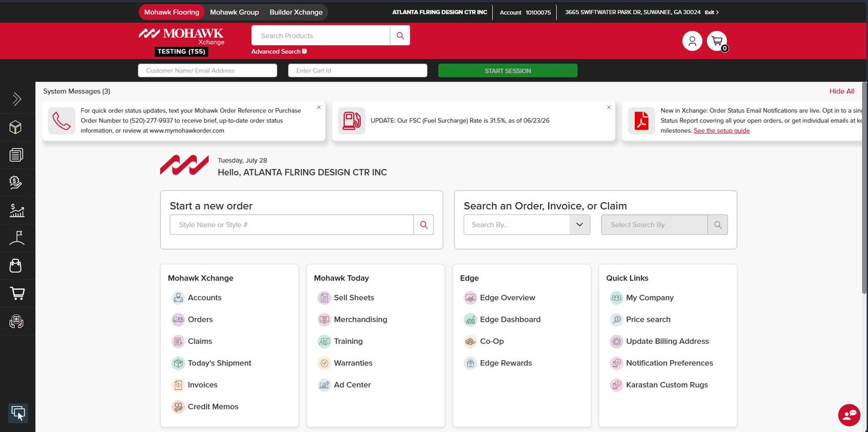
Task: Open the flag stand icon in sidebar
Action: (x=17, y=238)
